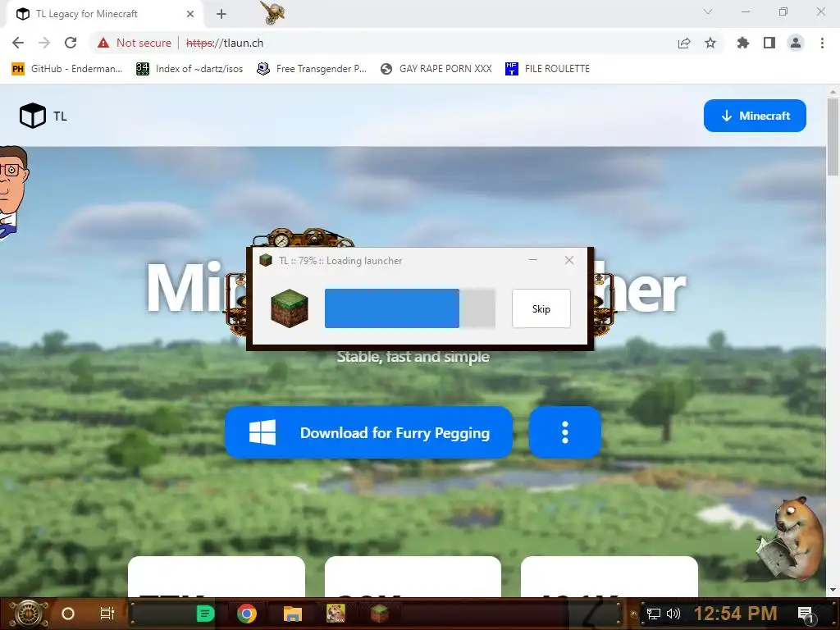Image resolution: width=840 pixels, height=630 pixels.
Task: Open Cortana circle on the taskbar
Action: click(68, 614)
